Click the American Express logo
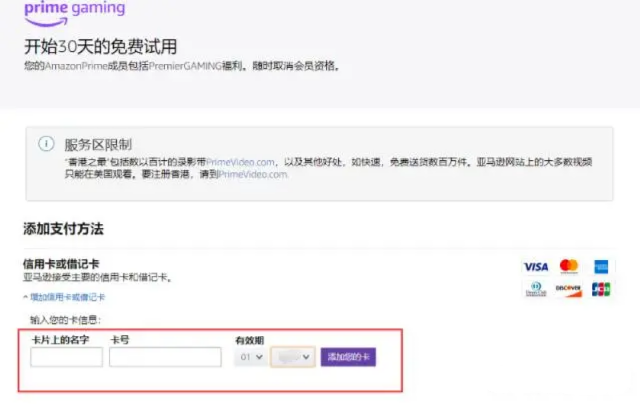 point(601,267)
